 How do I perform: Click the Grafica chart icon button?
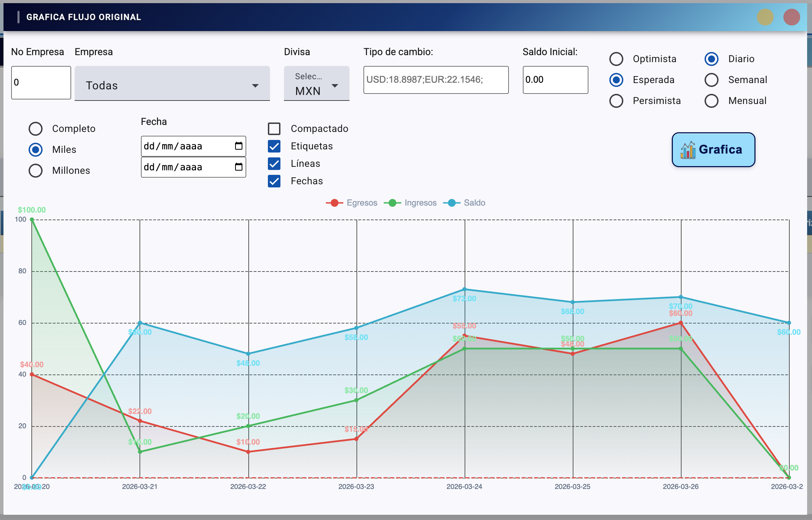point(713,150)
